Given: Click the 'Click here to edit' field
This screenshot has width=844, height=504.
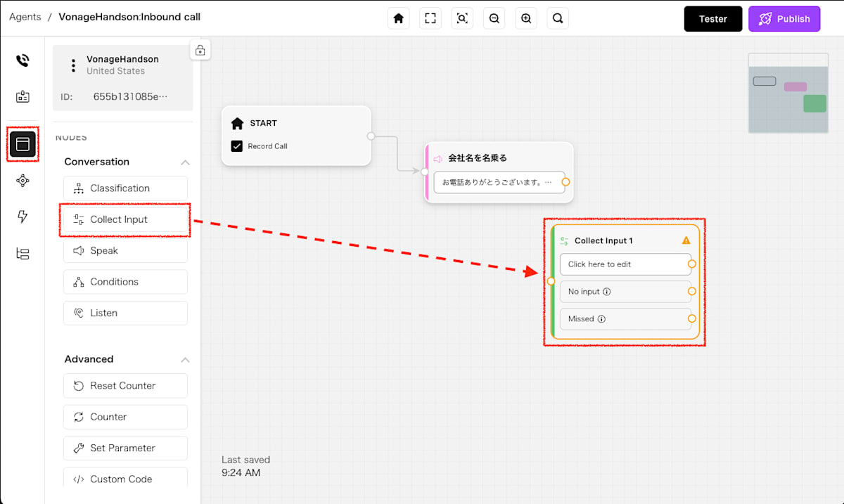Looking at the screenshot, I should point(622,264).
